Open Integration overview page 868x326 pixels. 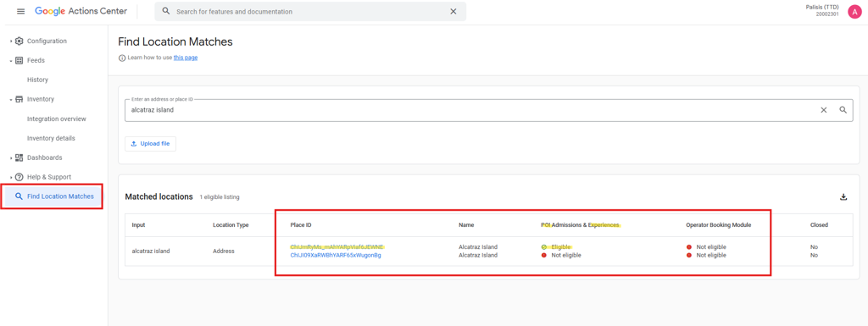click(57, 119)
